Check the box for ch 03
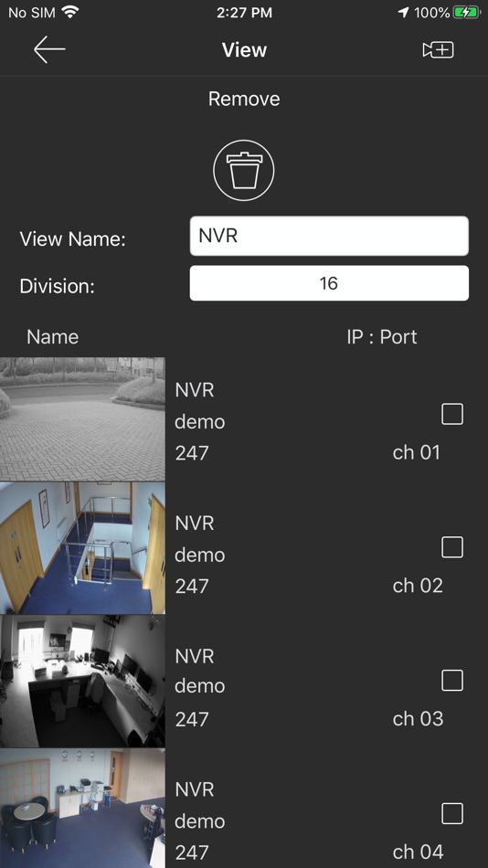Viewport: 488px width, 868px height. click(x=452, y=681)
